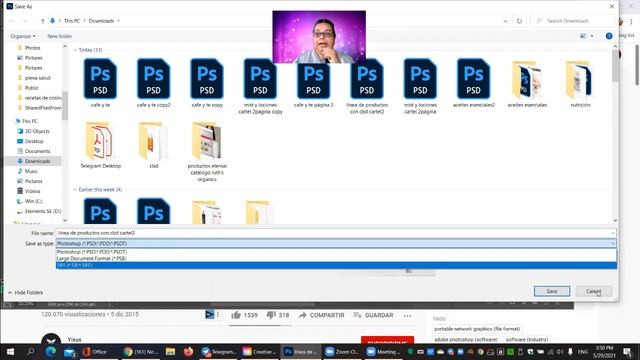Open the dialog Help icon
Screen dimensions: 640x360
(609, 36)
